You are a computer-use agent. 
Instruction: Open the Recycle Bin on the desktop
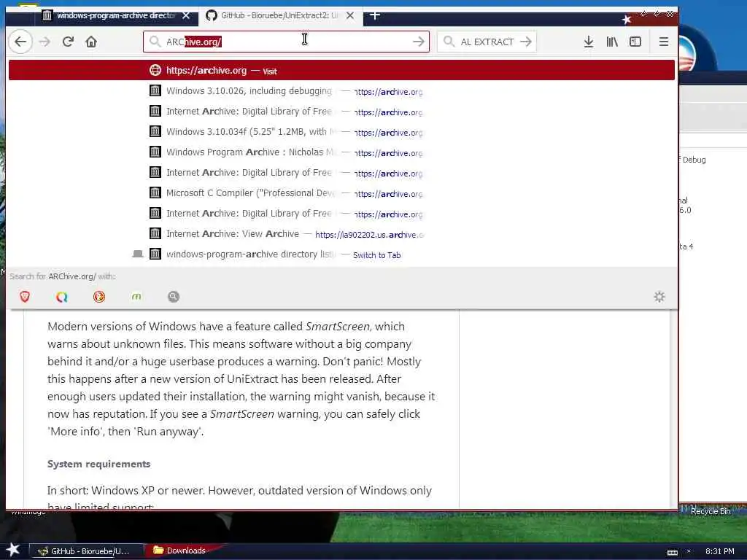click(x=711, y=511)
